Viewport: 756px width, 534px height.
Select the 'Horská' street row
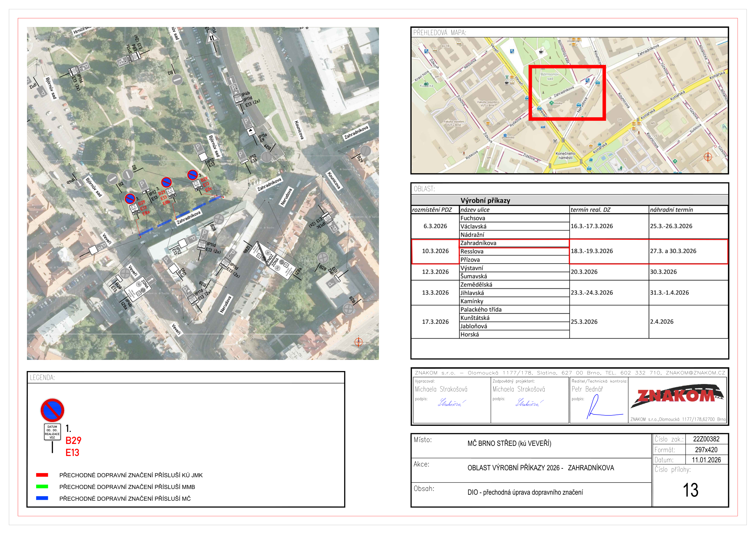pos(515,334)
